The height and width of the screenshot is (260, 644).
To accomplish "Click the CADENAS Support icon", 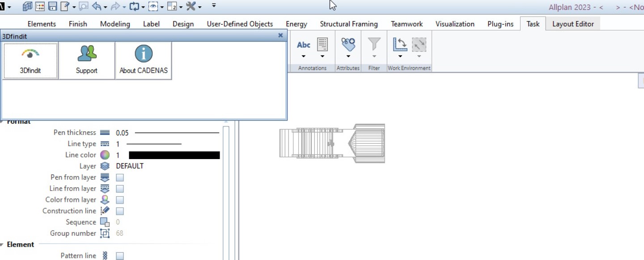I will (86, 60).
